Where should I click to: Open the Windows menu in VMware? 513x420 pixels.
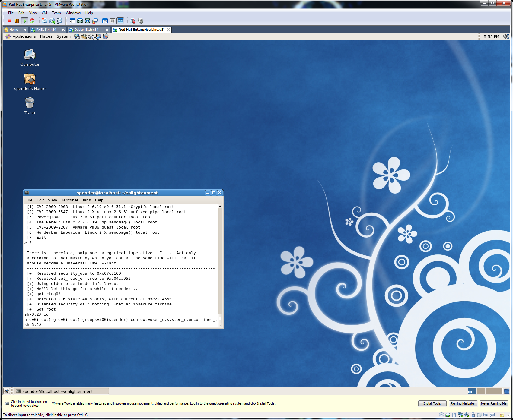(73, 13)
